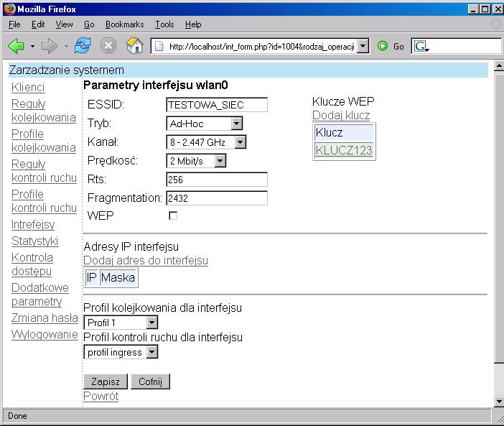Open Dodatkowe parametry sidebar link
This screenshot has width=504, height=426.
click(x=40, y=295)
